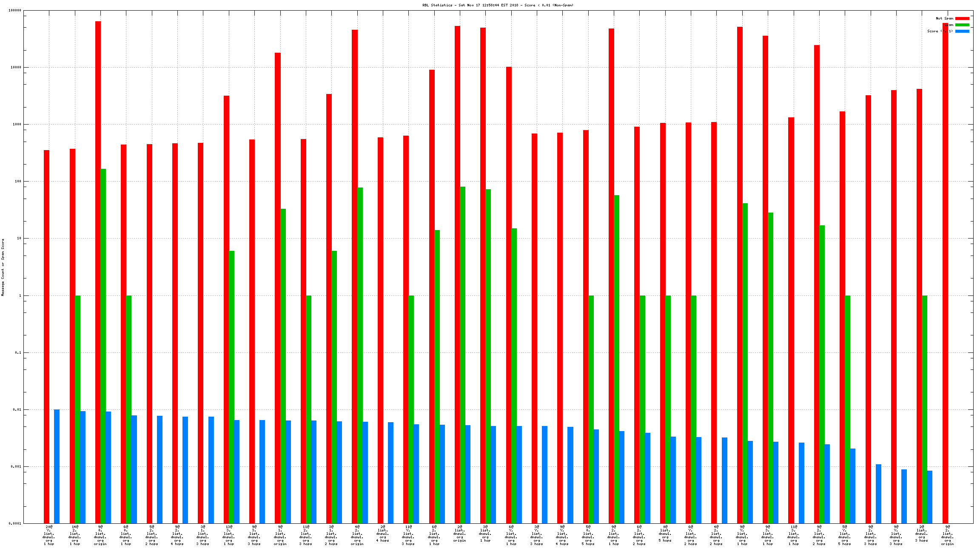Click the green Spam legend swatch
Screen dimensions: 980x551
pos(962,25)
